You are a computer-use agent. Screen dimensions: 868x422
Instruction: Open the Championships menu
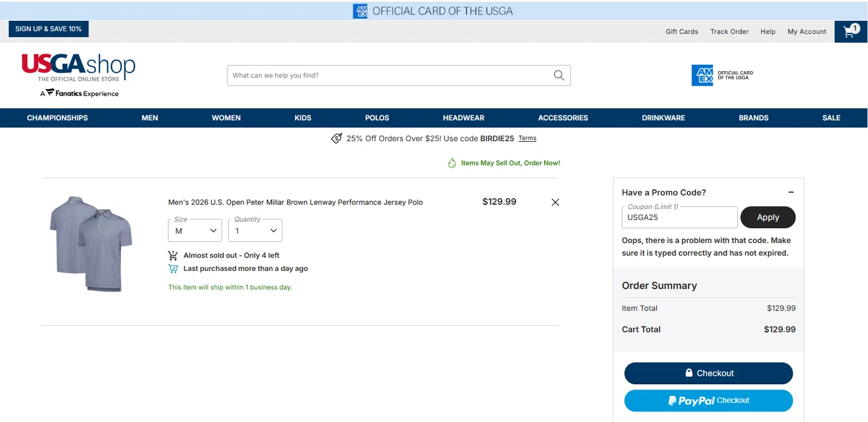[57, 118]
